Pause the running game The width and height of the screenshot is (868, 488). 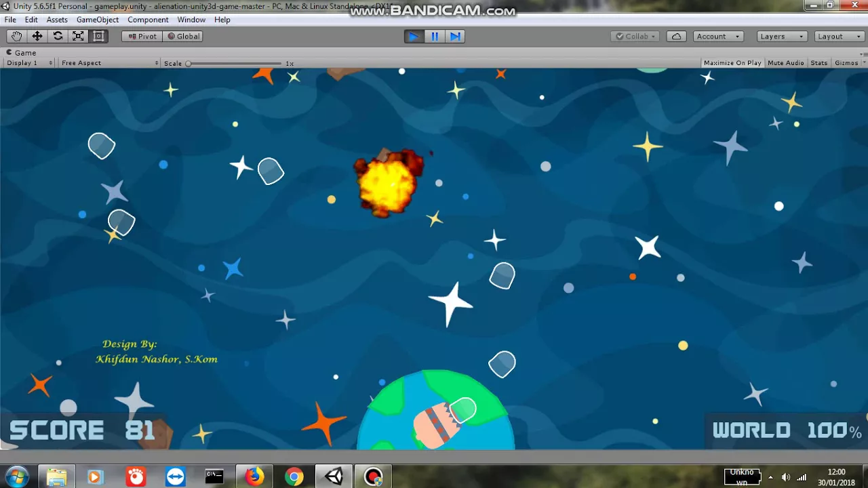435,37
